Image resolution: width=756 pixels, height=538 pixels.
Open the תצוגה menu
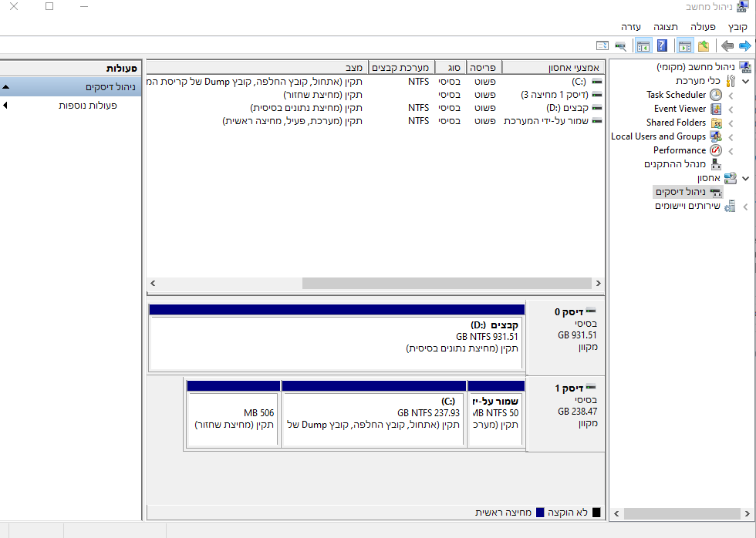[x=666, y=27]
